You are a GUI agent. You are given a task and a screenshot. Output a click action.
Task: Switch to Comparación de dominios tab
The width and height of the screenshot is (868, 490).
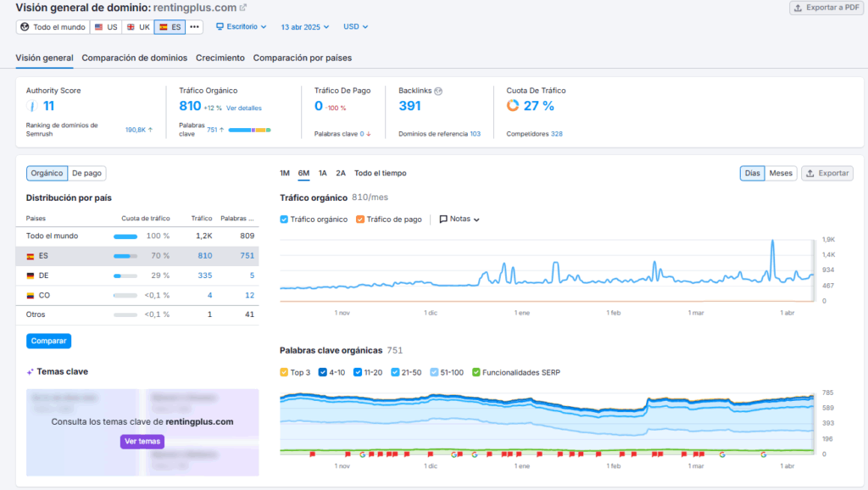pyautogui.click(x=134, y=58)
